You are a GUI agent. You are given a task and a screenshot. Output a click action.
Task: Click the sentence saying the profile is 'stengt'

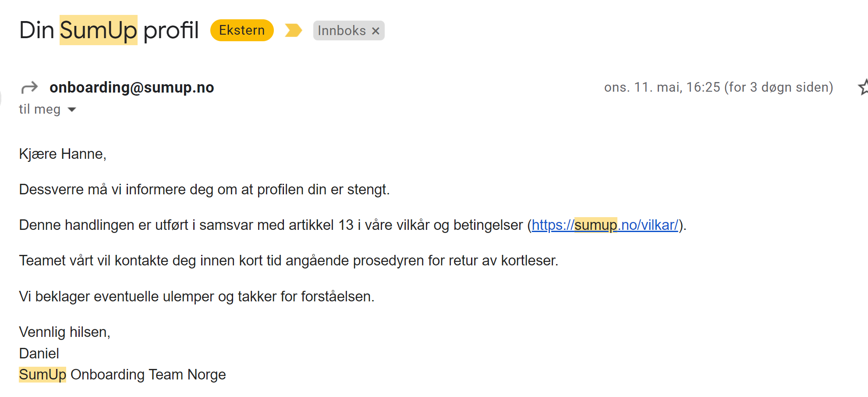[204, 190]
